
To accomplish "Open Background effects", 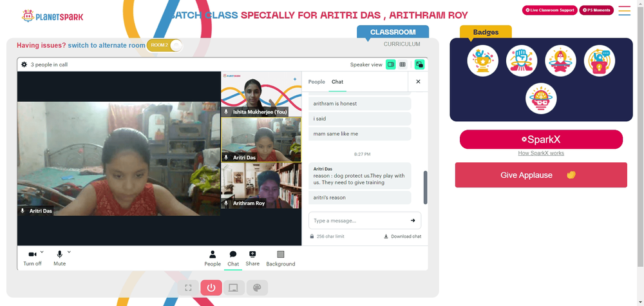I will click(x=281, y=258).
